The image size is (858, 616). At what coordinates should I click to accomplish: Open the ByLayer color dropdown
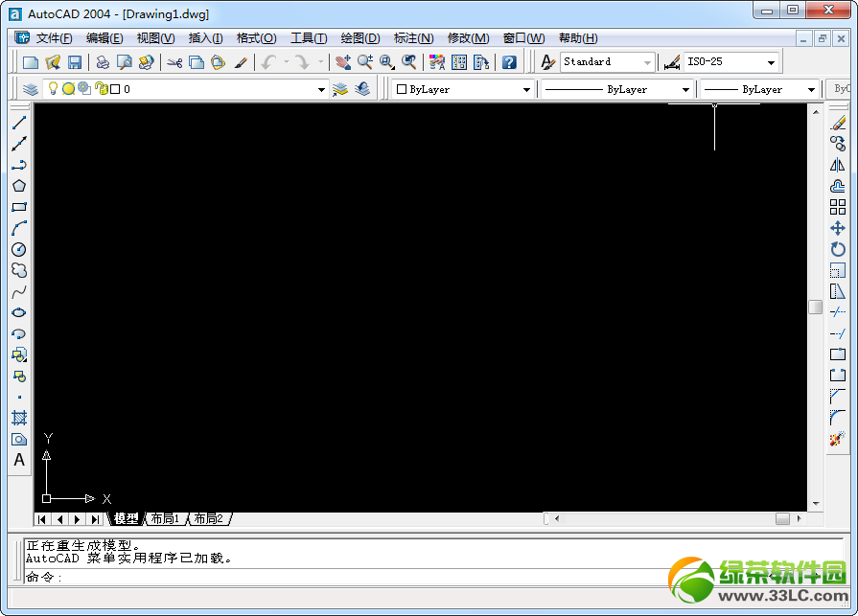(x=526, y=90)
